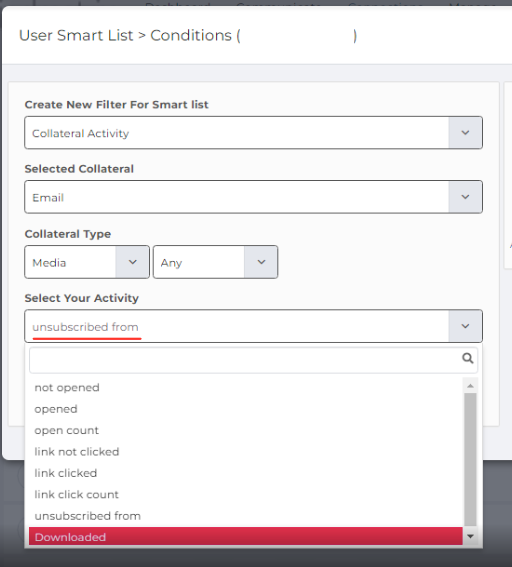Click the activity search input field
The width and height of the screenshot is (512, 567).
click(253, 360)
